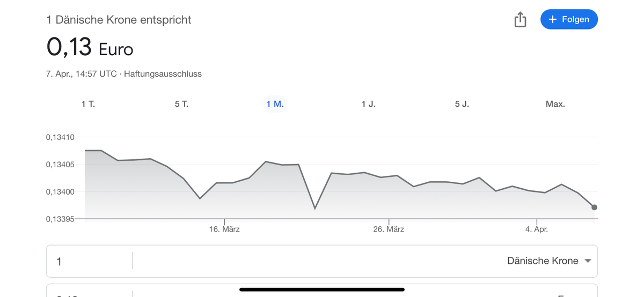
Task: Click the chart's latest data point dot
Action: click(x=594, y=207)
